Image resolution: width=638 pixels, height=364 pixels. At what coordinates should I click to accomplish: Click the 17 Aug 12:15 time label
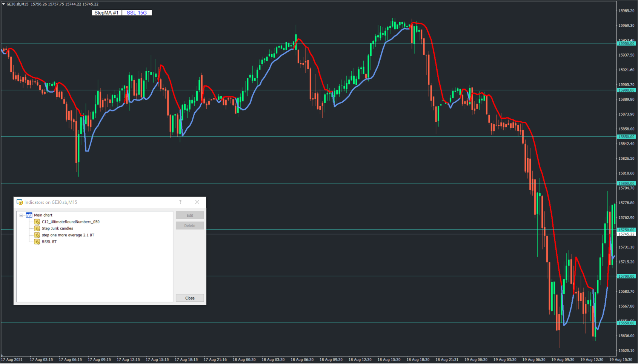tap(128, 360)
